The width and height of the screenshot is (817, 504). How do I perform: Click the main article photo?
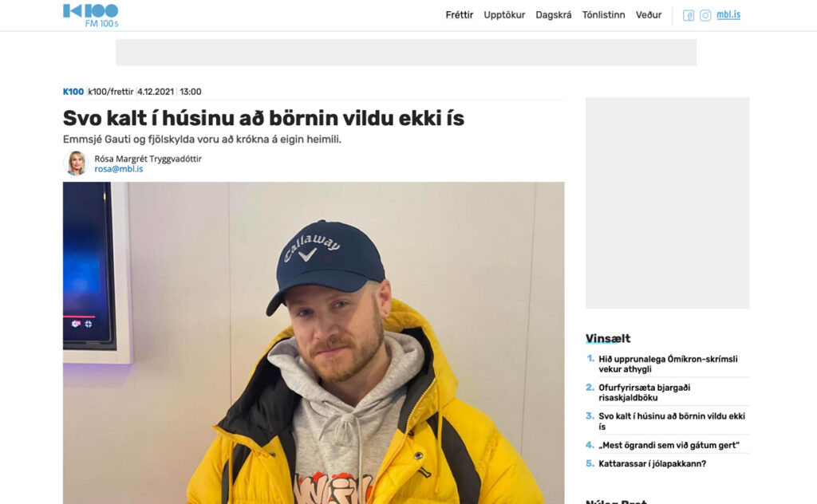point(314,343)
